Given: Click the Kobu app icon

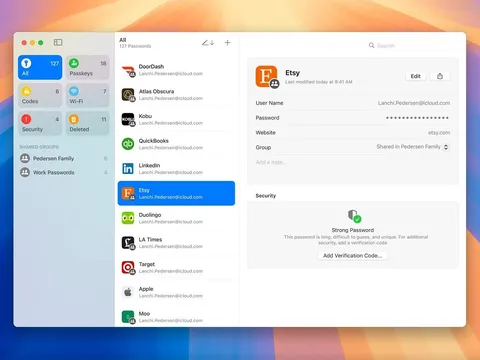Looking at the screenshot, I should coord(128,120).
